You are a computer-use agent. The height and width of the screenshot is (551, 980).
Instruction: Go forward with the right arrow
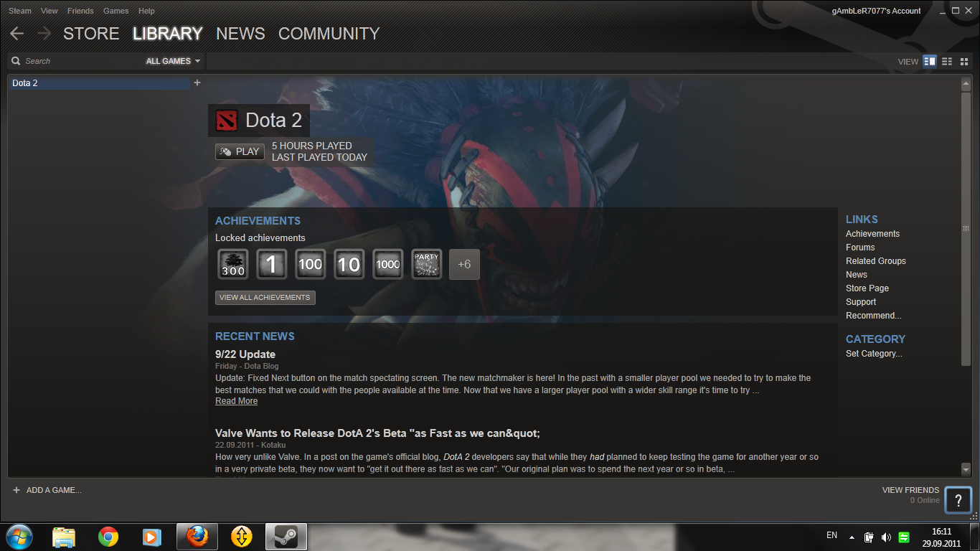tap(44, 34)
